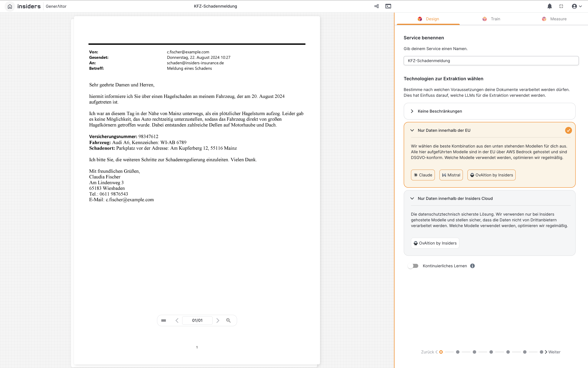The image size is (588, 368).
Task: Expand the Keine Beschränkungen option
Action: click(412, 111)
